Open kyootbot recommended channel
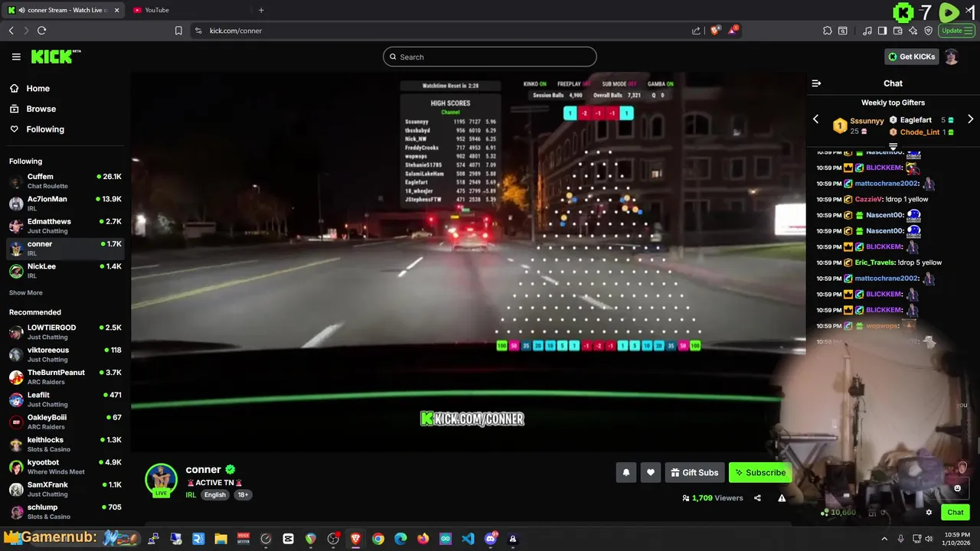 65,467
